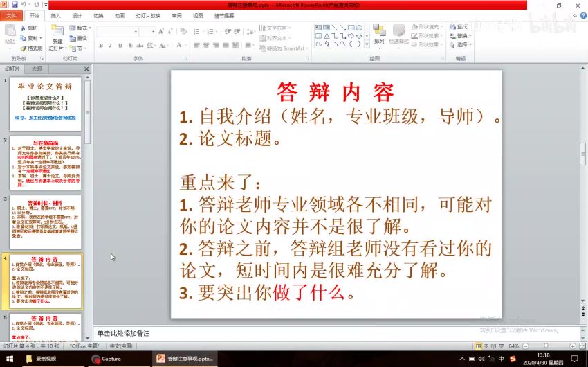The image size is (588, 367).
Task: Open the Insert (插入) ribbon tab
Action: click(x=55, y=15)
